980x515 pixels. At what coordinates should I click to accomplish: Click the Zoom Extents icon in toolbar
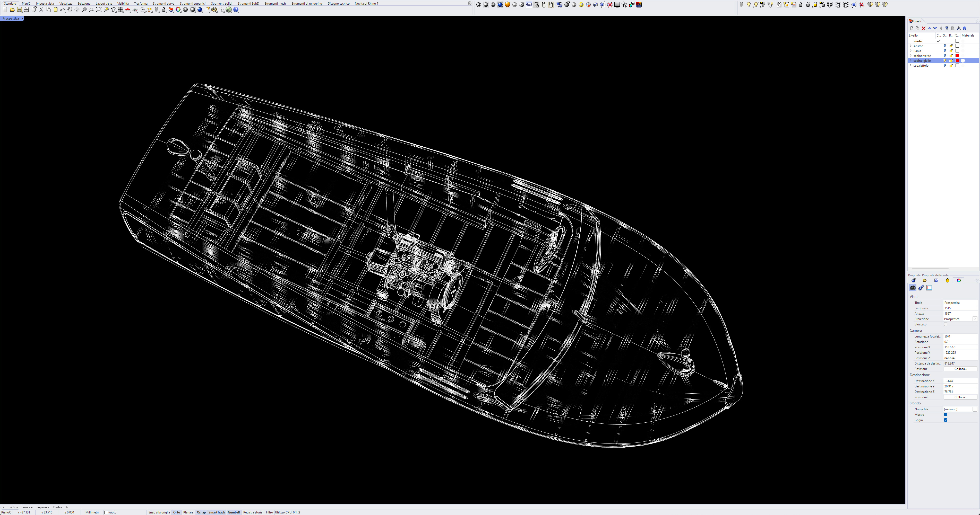tap(99, 10)
